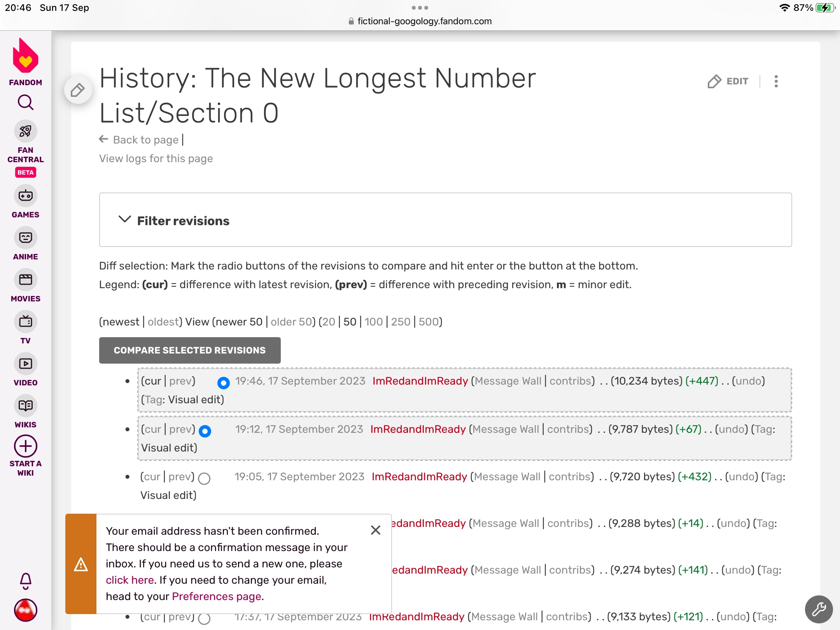
Task: Open the page options three-dot menu
Action: (776, 81)
